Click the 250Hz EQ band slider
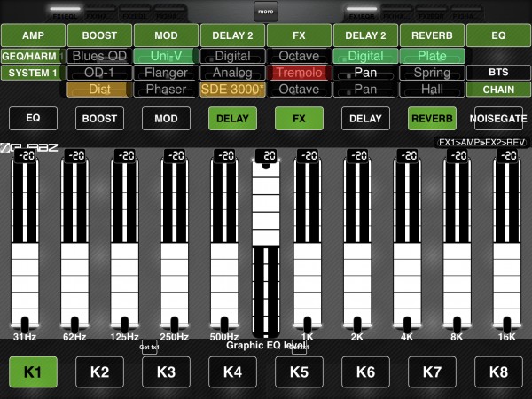Viewport: 532px width, 399px height. click(175, 242)
